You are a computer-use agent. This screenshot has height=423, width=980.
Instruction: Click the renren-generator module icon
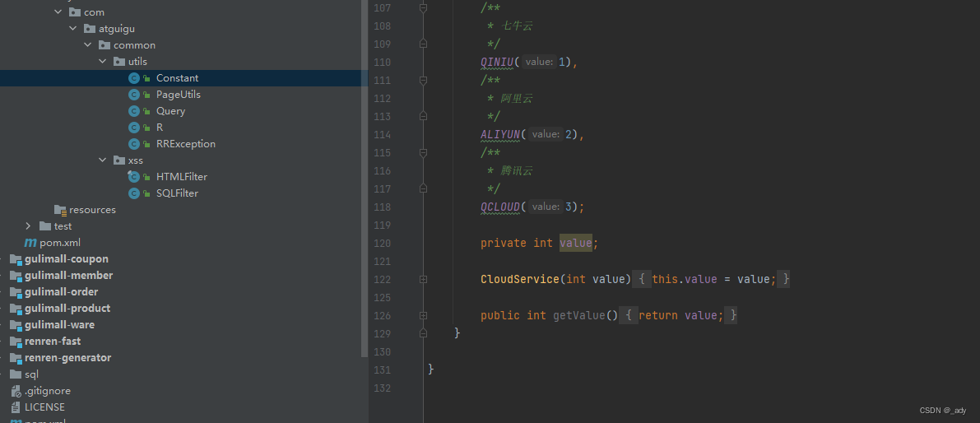coord(16,357)
